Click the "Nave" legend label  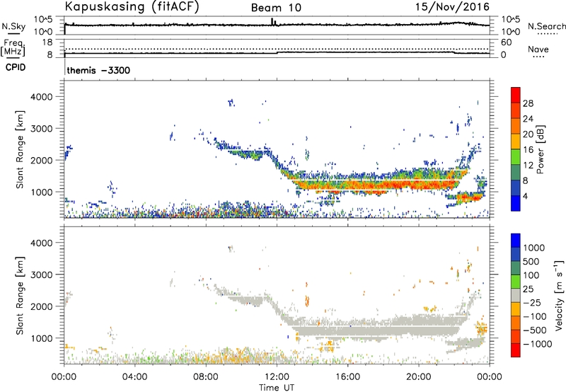538,49
